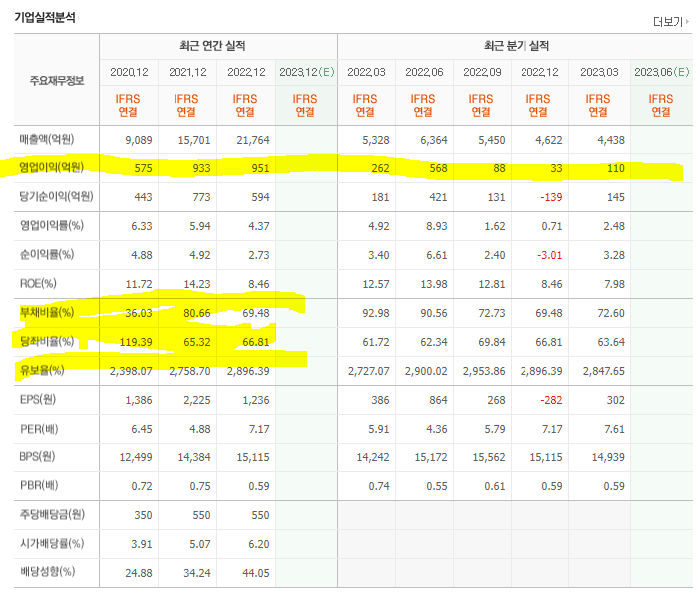Click the 36.03 debt ratio value
The image size is (700, 595).
pyautogui.click(x=139, y=313)
